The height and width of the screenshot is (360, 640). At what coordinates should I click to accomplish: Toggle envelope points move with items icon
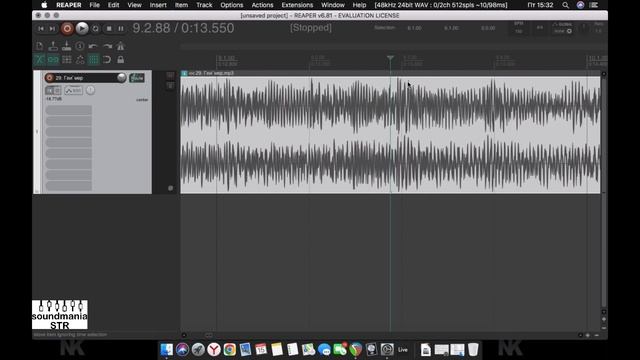[80, 60]
